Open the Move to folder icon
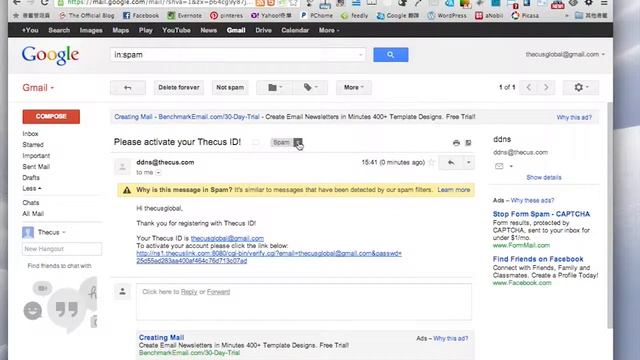 274,87
